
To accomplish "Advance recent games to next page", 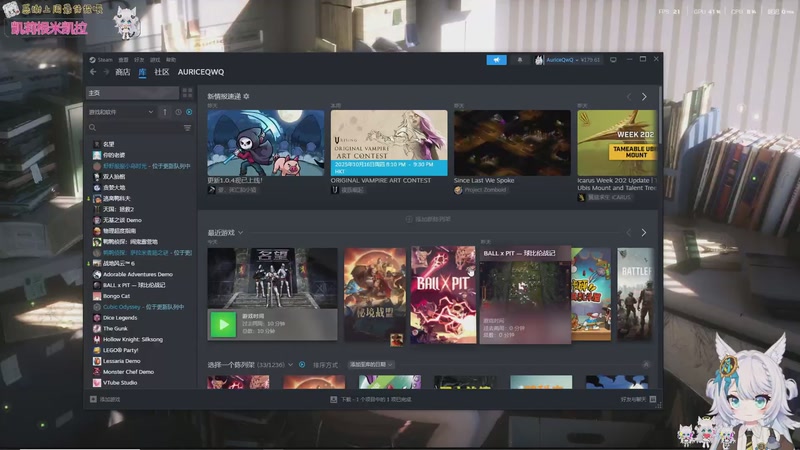I will click(644, 233).
